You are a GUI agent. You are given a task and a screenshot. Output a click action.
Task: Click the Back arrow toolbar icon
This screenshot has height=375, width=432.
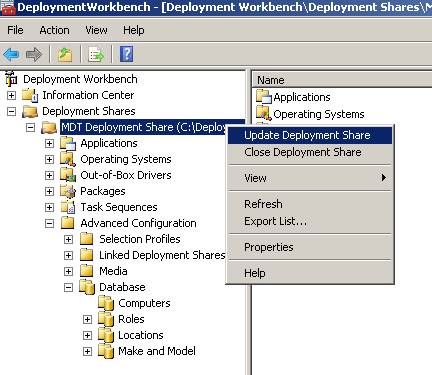pos(11,54)
